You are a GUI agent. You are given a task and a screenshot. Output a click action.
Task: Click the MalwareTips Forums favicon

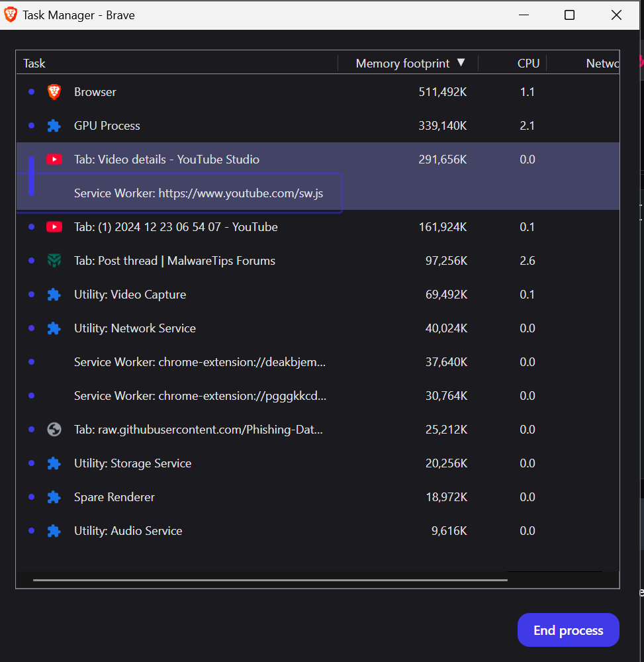54,261
